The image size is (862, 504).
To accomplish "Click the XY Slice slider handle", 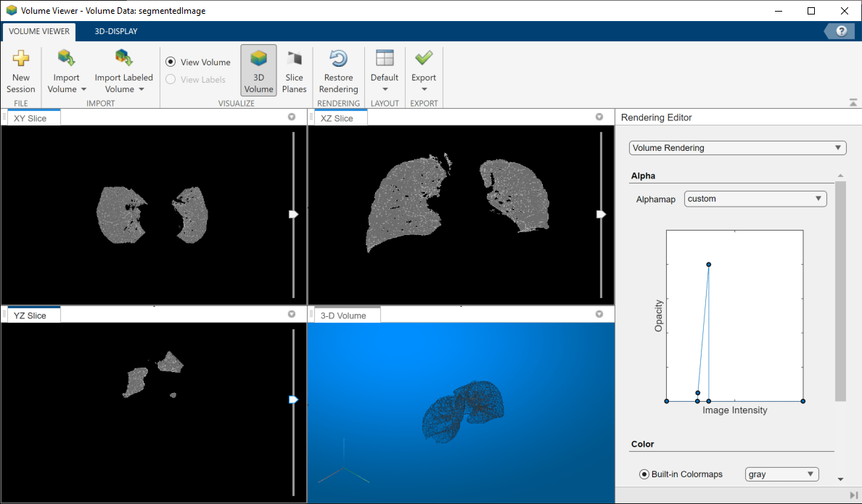I will (x=294, y=214).
